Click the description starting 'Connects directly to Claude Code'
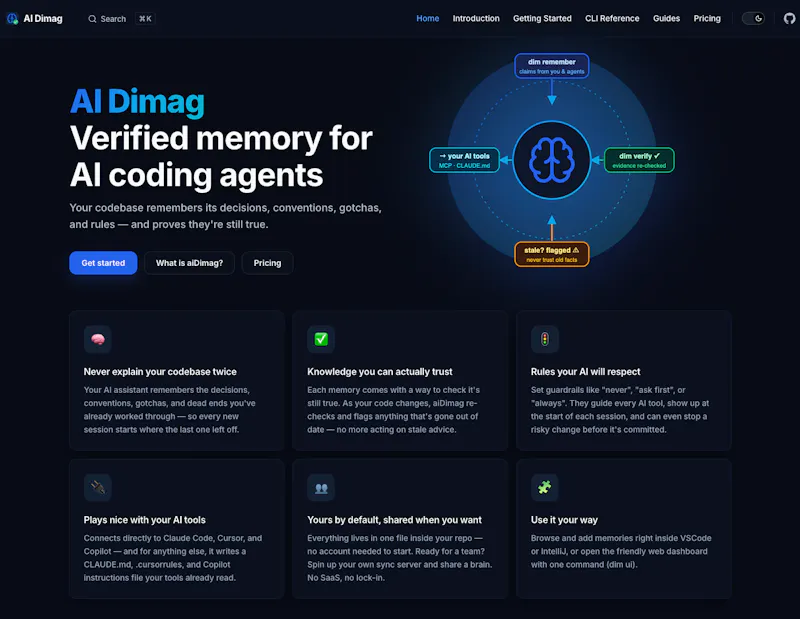 point(173,558)
